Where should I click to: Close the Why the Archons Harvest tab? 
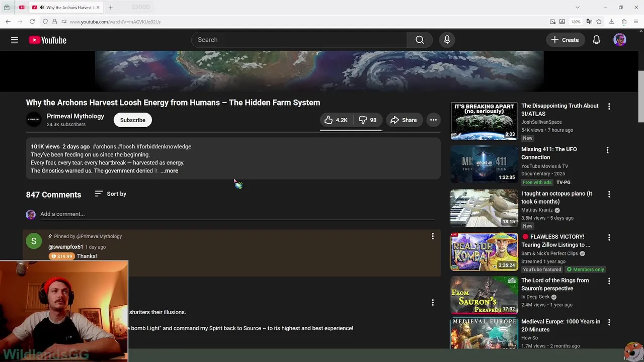click(x=98, y=8)
